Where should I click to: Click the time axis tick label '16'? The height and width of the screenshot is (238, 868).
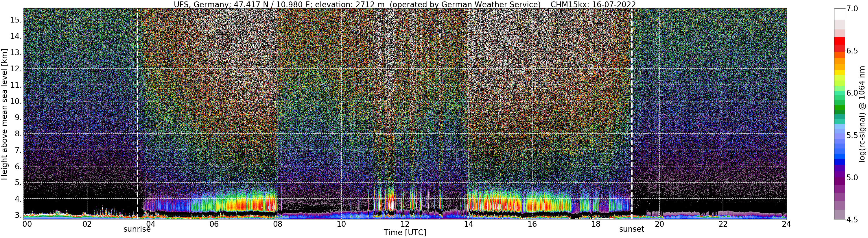coord(532,224)
